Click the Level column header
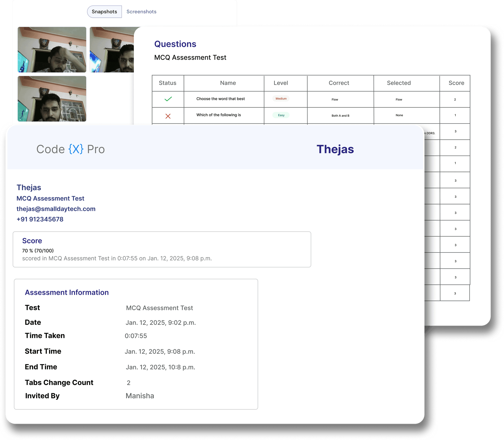 (x=281, y=83)
